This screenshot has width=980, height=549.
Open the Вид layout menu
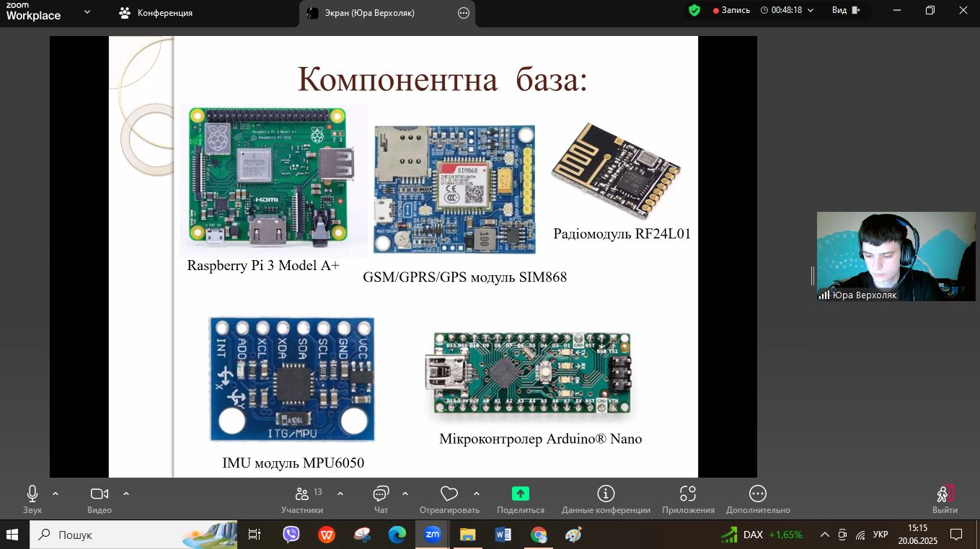coord(846,10)
